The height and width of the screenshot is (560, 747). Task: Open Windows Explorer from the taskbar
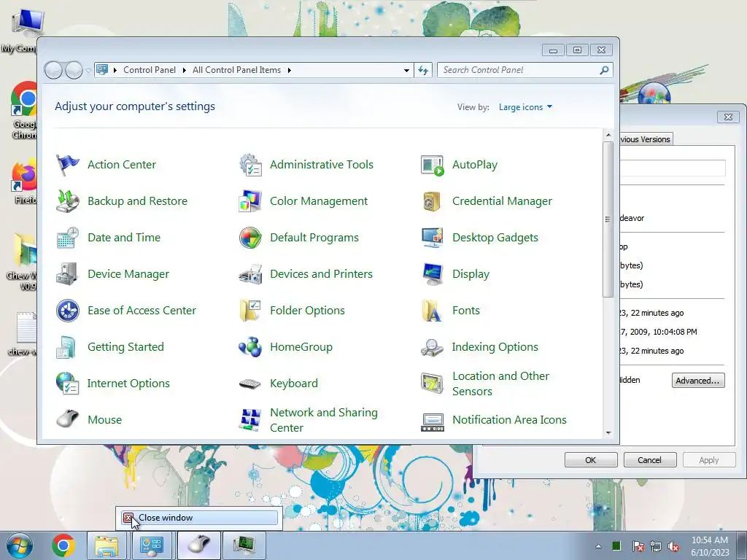coord(107,545)
